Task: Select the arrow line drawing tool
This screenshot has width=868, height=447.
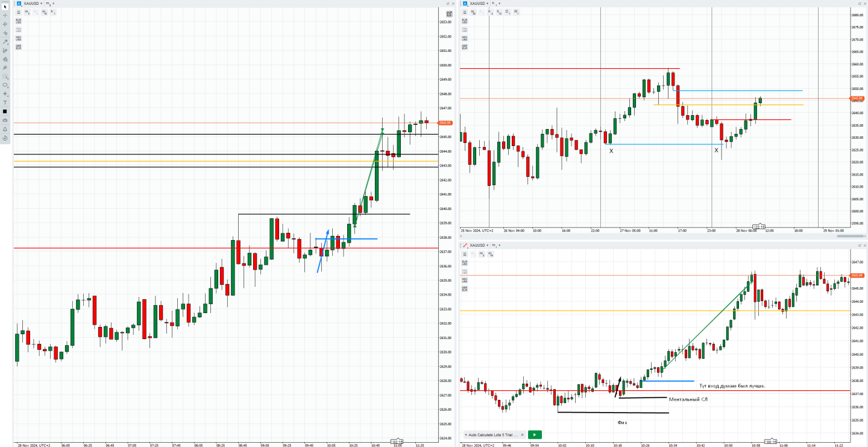Action: (5, 42)
